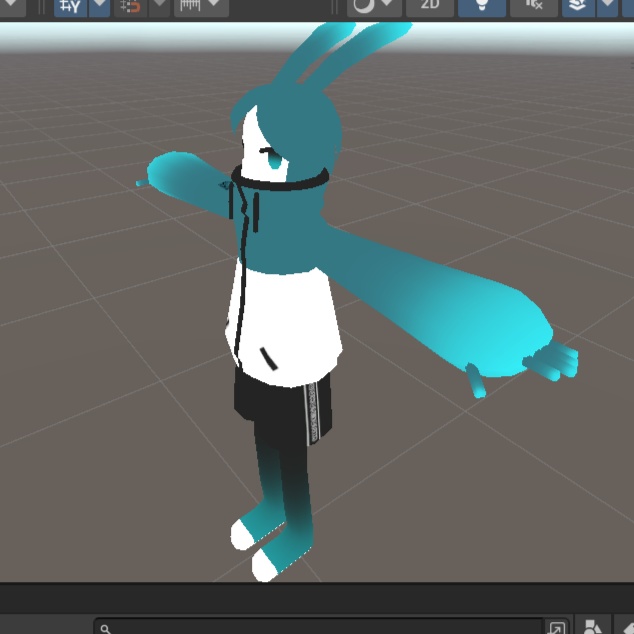Open the ruler increment snapping dropdown
This screenshot has width=634, height=634.
point(214,5)
